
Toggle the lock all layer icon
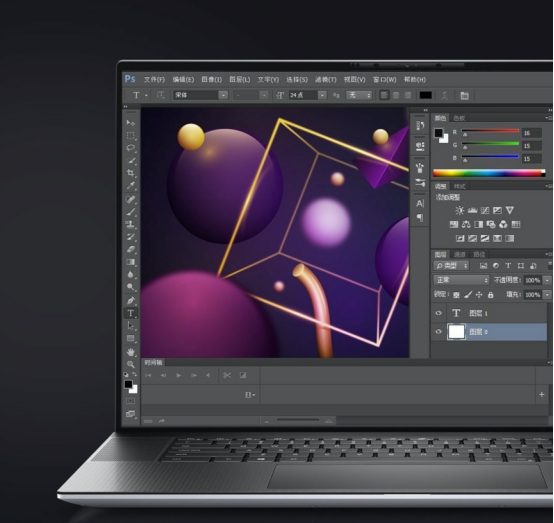click(x=490, y=295)
